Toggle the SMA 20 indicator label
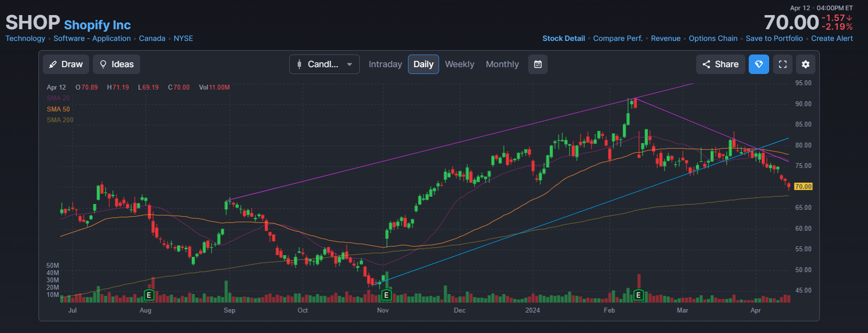 tap(58, 98)
